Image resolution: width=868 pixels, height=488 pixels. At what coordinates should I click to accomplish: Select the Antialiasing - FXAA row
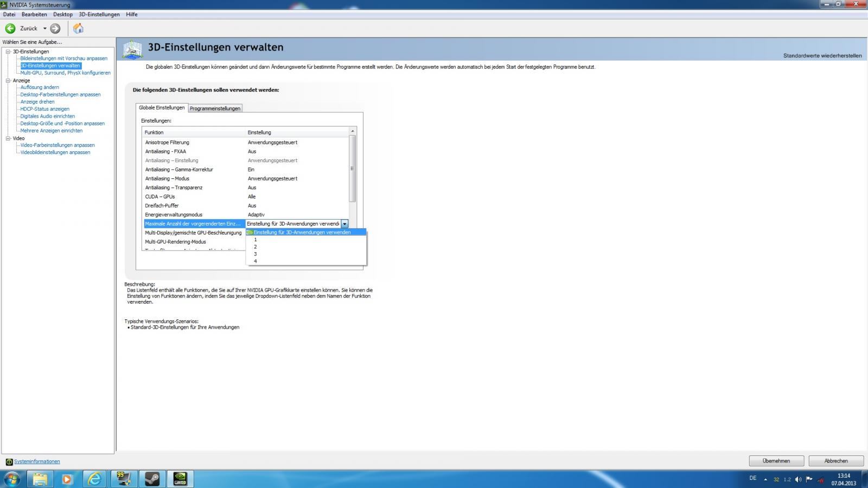(x=246, y=151)
